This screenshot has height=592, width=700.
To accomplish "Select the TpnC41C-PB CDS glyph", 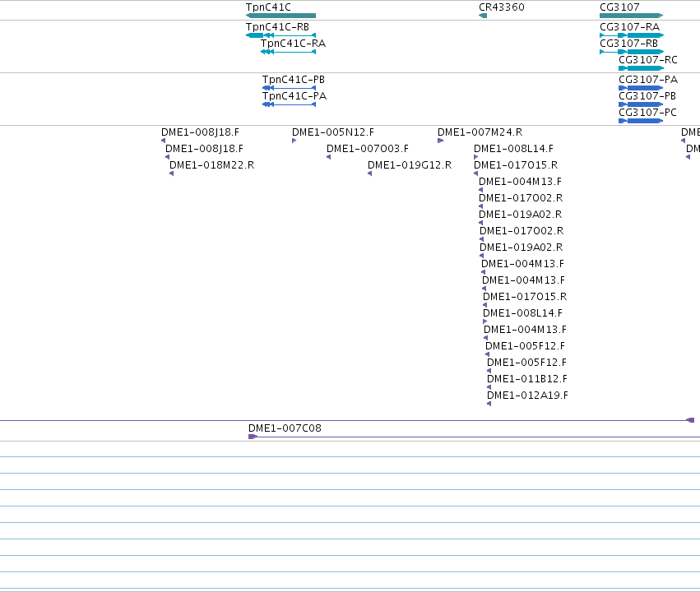I will coord(290,88).
